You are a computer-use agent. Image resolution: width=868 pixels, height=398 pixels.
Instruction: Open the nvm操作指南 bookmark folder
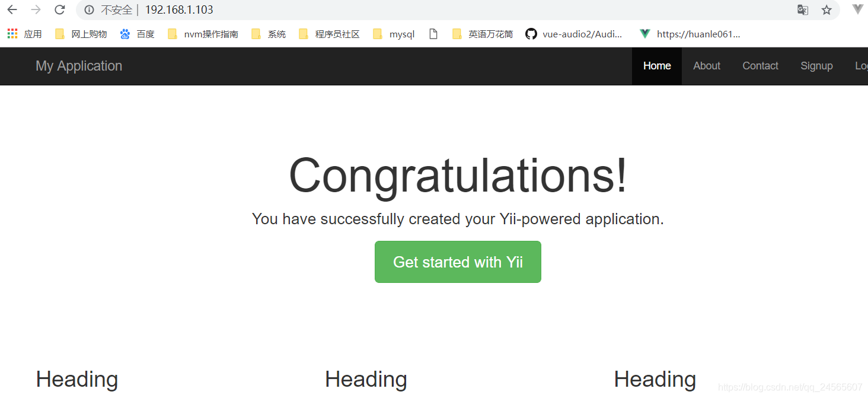click(x=203, y=34)
